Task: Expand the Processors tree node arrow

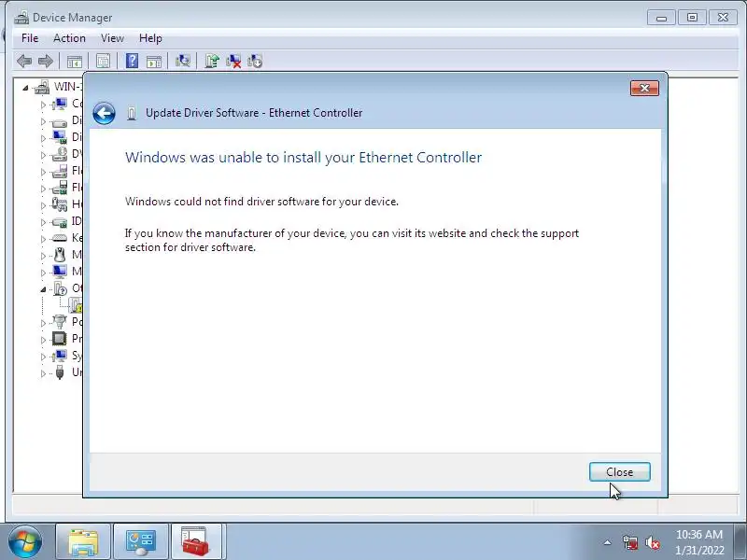Action: (43, 339)
